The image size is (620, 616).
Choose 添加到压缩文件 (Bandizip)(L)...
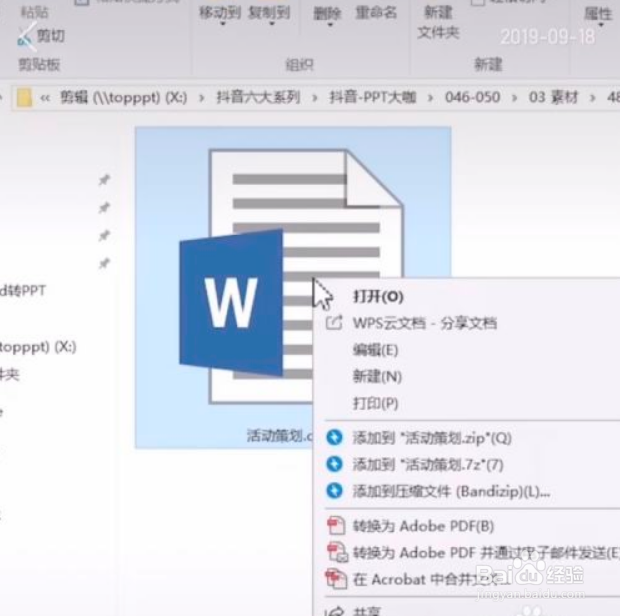pyautogui.click(x=451, y=491)
